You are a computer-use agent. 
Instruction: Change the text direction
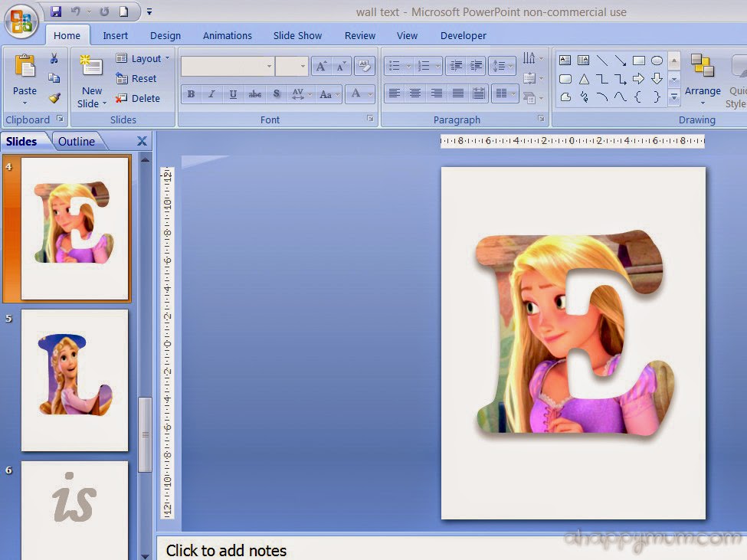click(x=532, y=58)
